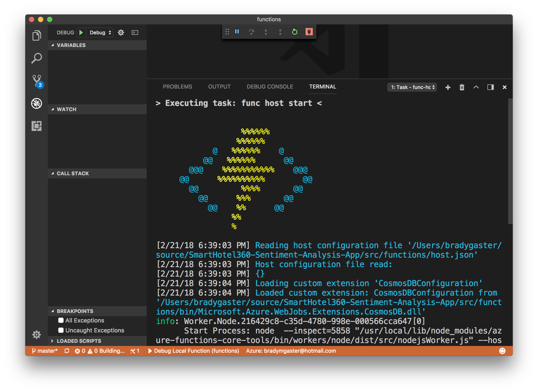Delete terminal with trash can icon
Viewport: 538px width, 392px height.
tap(462, 87)
